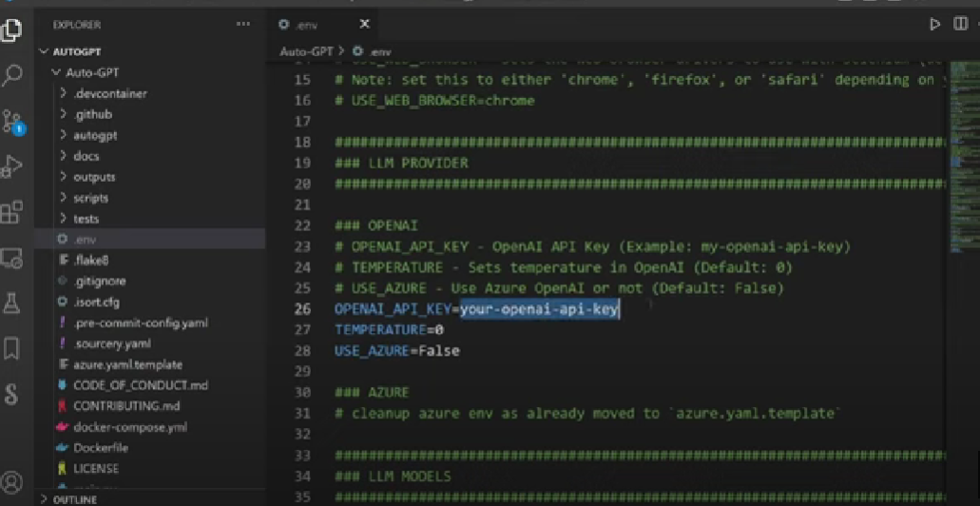Open the .flake8 file
This screenshot has width=980, height=506.
pos(90,261)
